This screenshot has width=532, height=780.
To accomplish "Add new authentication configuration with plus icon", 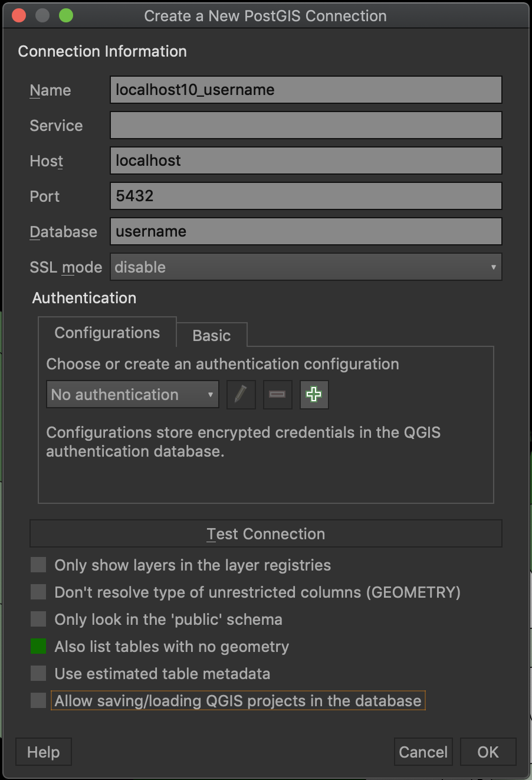I will (314, 395).
